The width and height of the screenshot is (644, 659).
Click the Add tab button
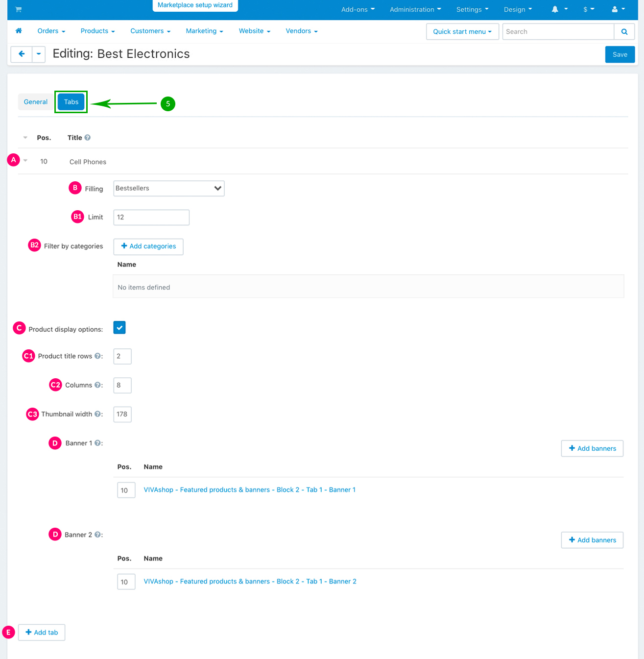[42, 633]
